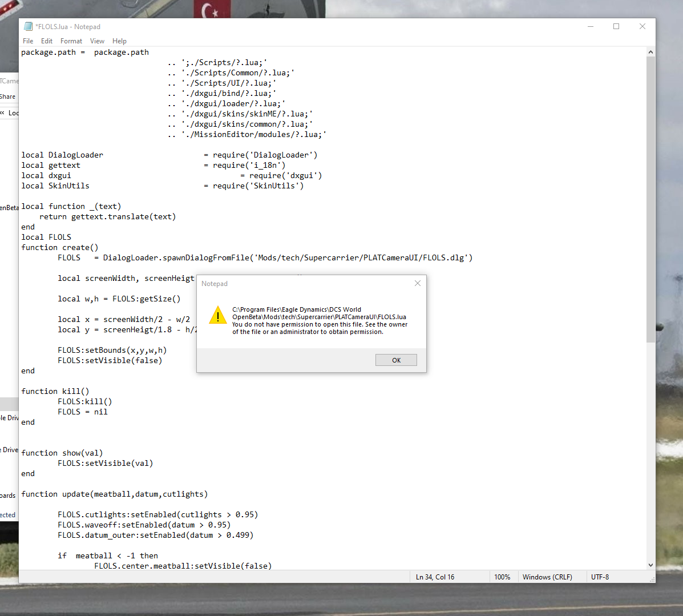Screen dimensions: 683x616
Task: Open the Format menu in Notepad
Action: coord(71,41)
